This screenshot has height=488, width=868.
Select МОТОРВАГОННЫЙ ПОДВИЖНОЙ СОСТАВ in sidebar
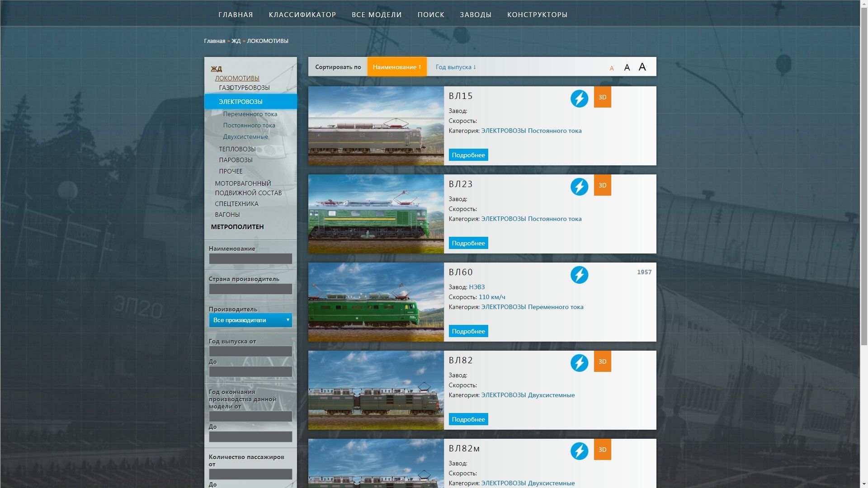(x=248, y=188)
